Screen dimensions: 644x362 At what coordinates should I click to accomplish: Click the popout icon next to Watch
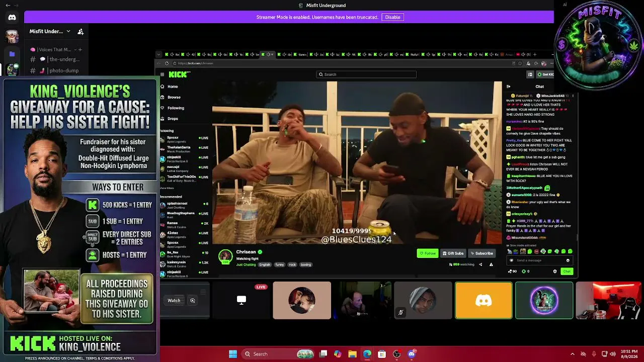pos(193,301)
